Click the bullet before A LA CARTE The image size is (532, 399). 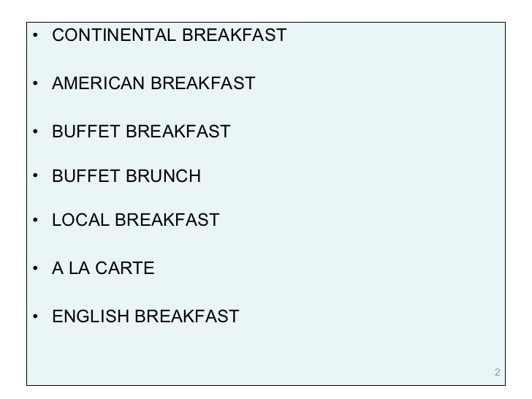[35, 269]
